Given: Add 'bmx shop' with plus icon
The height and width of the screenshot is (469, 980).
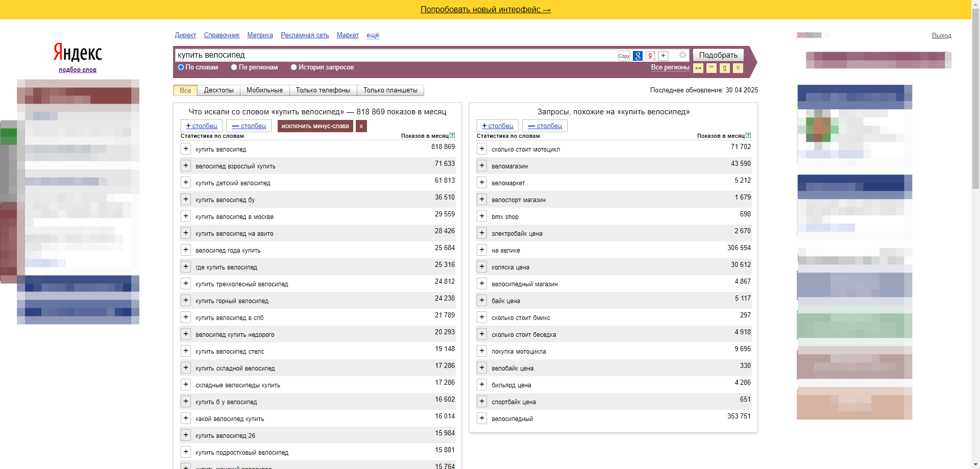Looking at the screenshot, I should [482, 216].
